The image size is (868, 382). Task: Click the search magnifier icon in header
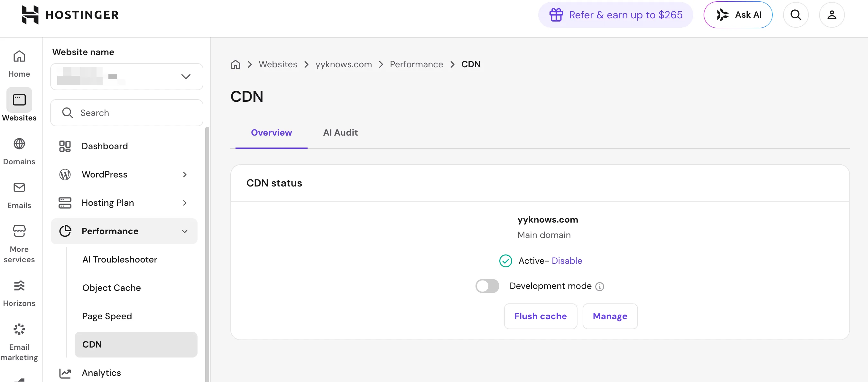coord(796,15)
